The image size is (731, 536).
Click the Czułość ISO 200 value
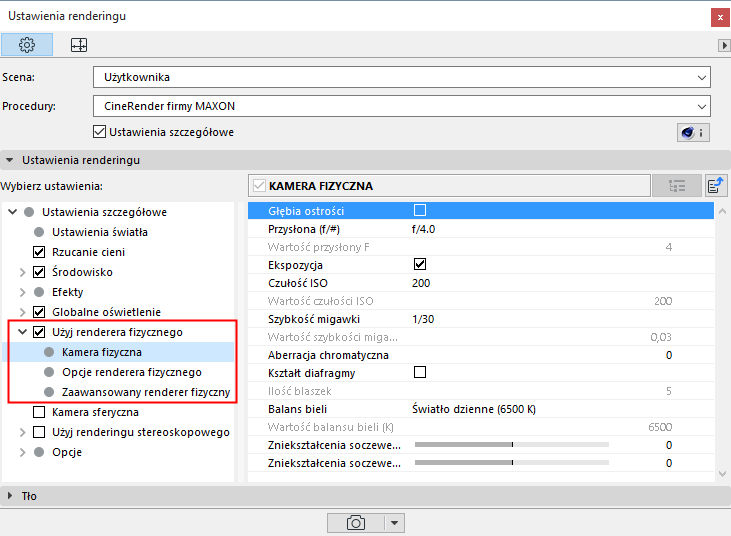tap(421, 283)
